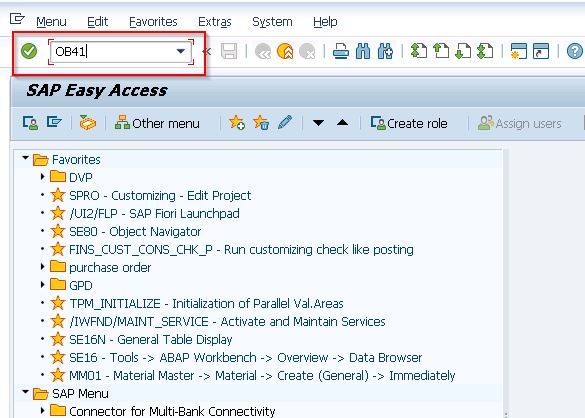Click the Add to Favorites star icon
Image resolution: width=585 pixels, height=418 pixels.
237,122
